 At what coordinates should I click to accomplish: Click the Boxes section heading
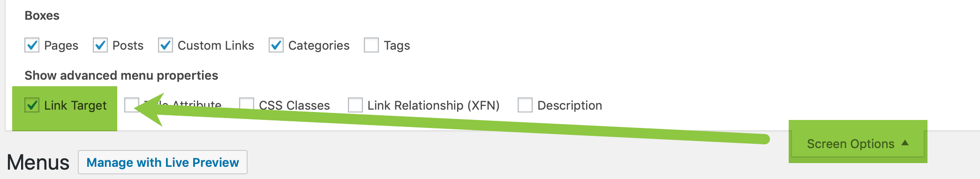42,15
